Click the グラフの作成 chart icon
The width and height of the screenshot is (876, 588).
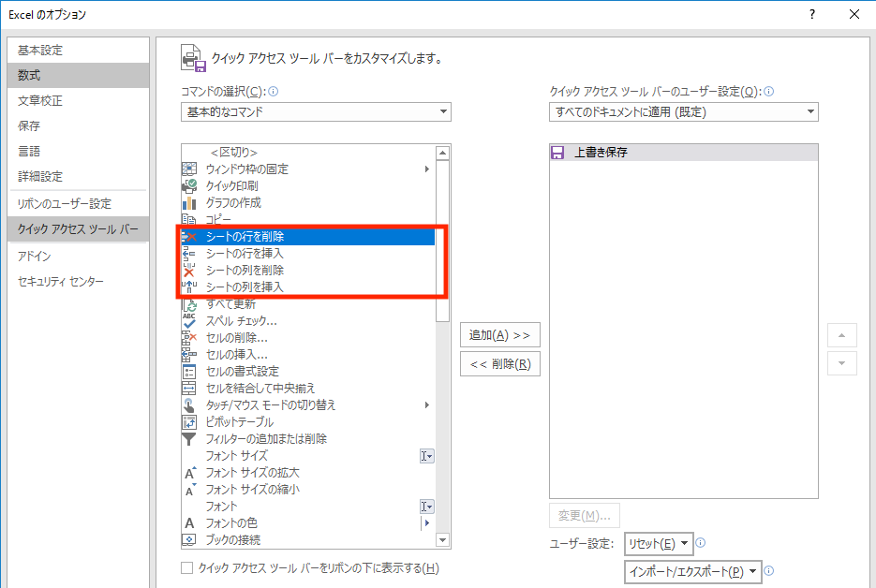click(189, 202)
